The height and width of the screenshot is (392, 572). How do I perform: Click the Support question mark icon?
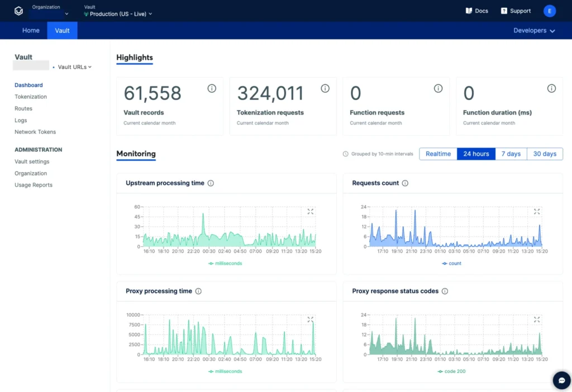[504, 11]
